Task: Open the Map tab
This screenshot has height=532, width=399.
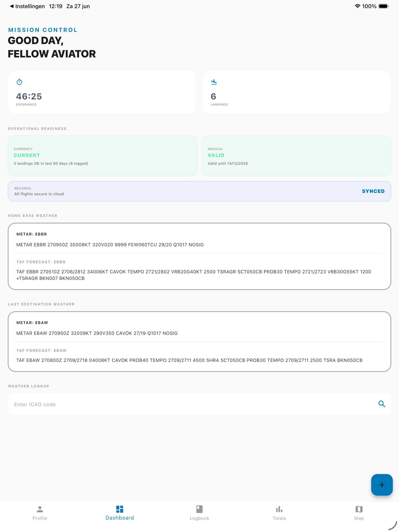Action: coord(359,513)
